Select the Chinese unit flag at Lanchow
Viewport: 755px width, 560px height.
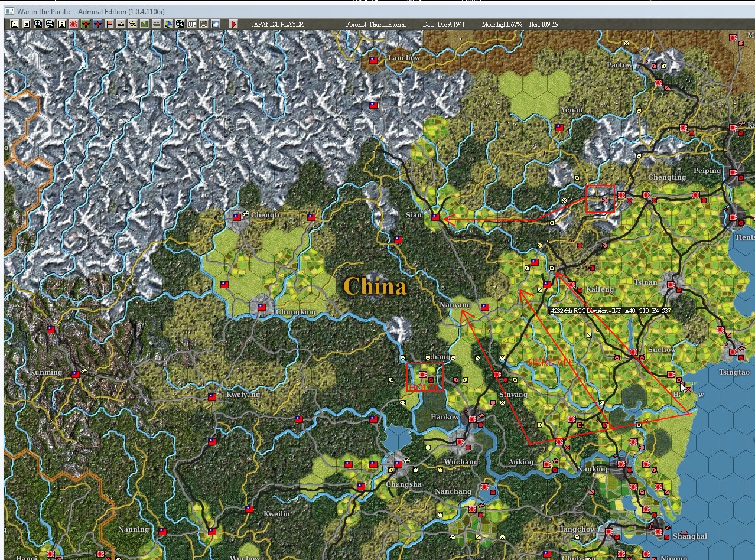[x=373, y=60]
